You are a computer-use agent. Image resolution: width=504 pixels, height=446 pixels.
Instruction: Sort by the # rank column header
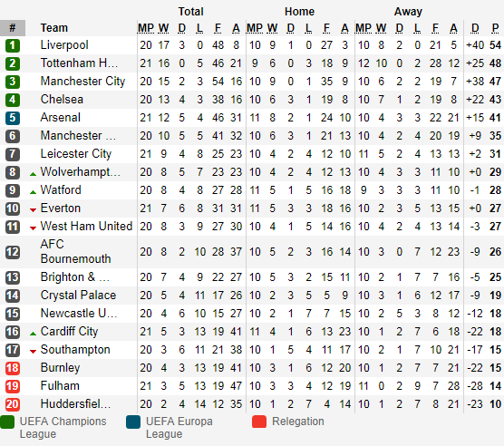(13, 28)
